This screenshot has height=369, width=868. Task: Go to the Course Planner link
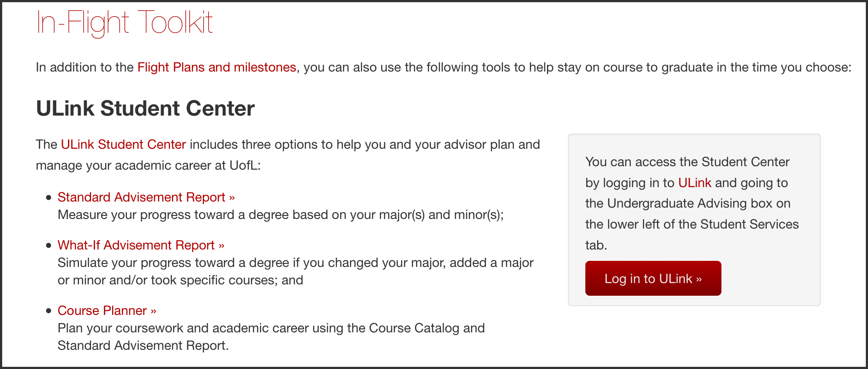[x=106, y=311]
